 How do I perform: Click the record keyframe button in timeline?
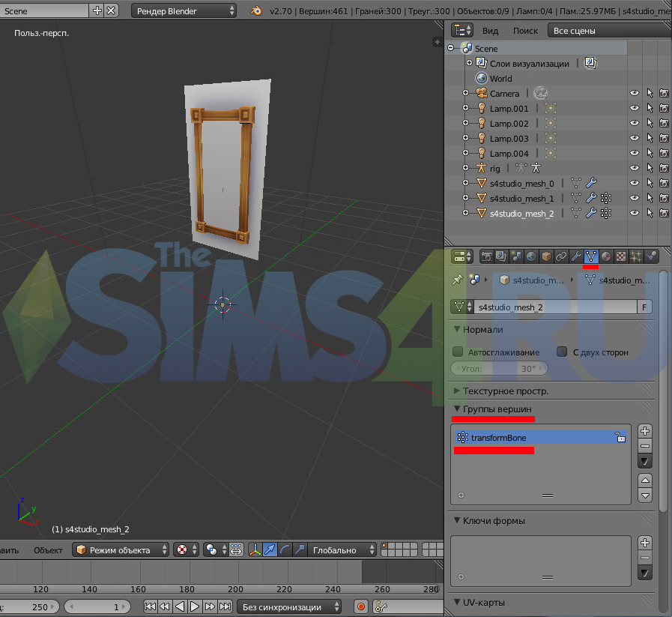pos(361,607)
